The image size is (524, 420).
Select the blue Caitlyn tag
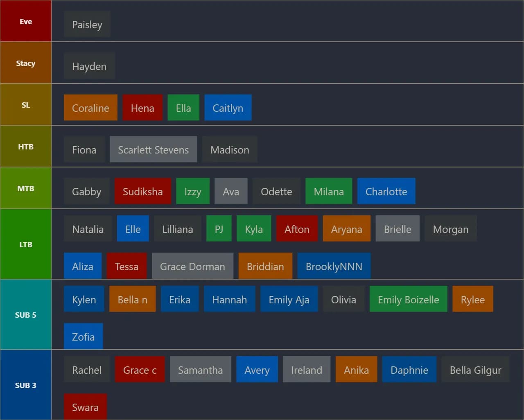228,108
